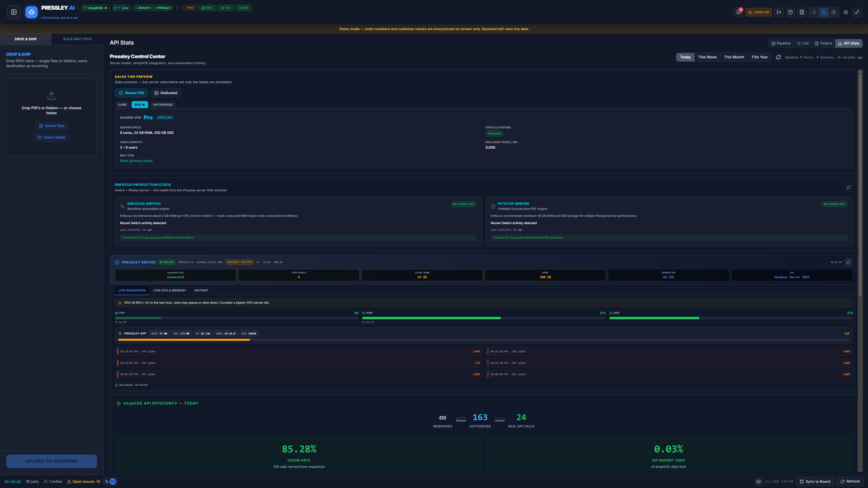Click the Refresh button in footer
The height and width of the screenshot is (488, 868).
(x=850, y=482)
